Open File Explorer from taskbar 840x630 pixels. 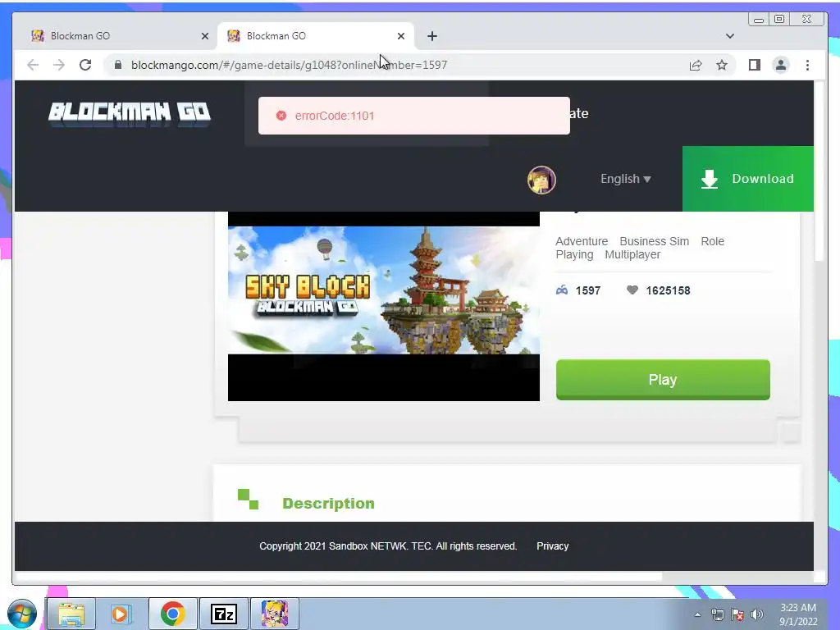(x=71, y=614)
